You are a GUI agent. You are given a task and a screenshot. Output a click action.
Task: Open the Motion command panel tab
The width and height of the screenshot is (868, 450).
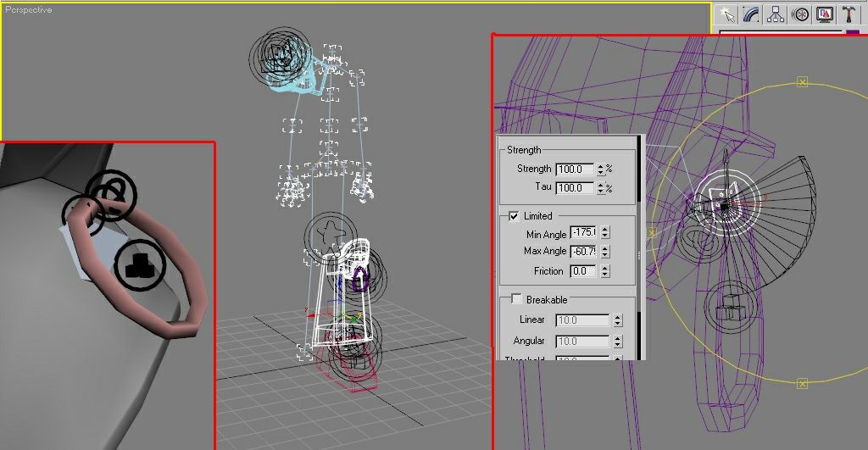click(800, 14)
